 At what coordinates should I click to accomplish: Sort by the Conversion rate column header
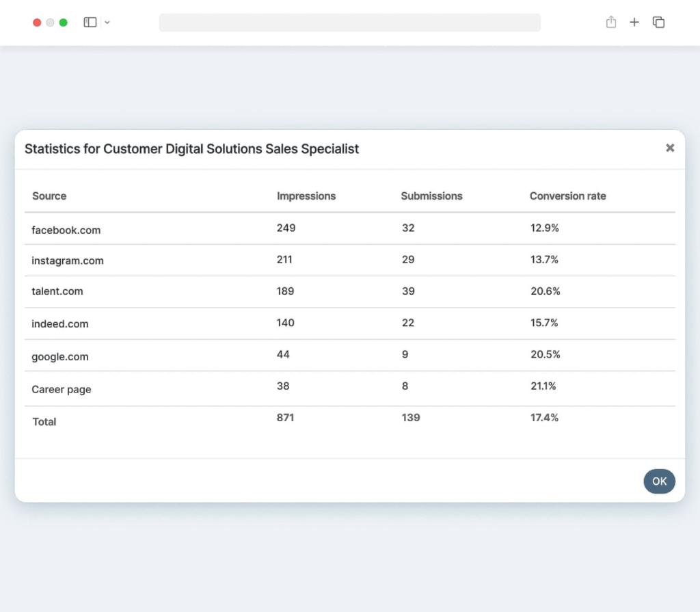(567, 196)
